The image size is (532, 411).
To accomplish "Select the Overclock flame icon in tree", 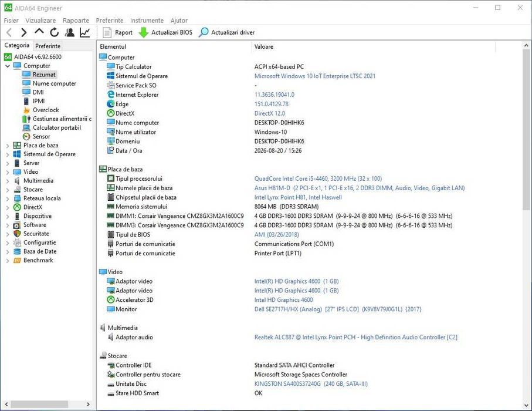I will (26, 110).
